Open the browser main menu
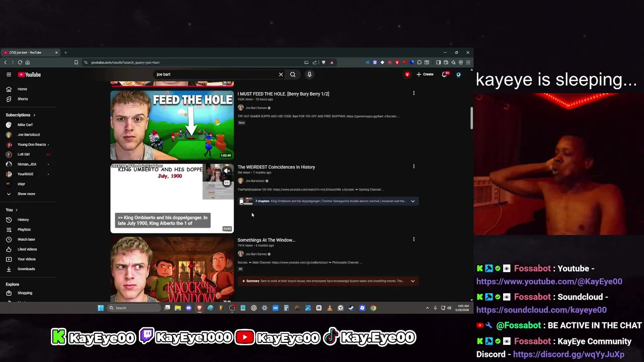Screen dimensions: 644x362 click(x=468, y=62)
